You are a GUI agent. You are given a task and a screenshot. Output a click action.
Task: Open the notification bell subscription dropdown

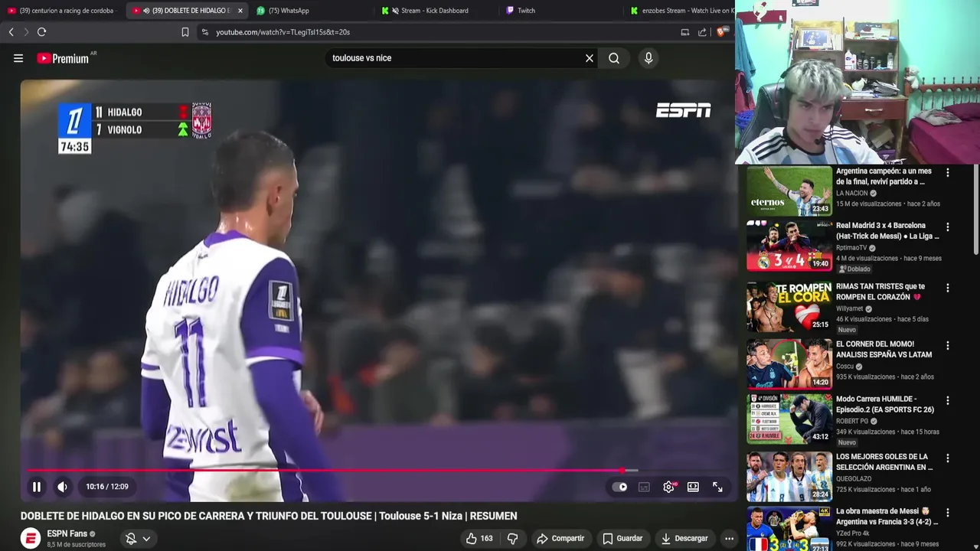point(138,539)
